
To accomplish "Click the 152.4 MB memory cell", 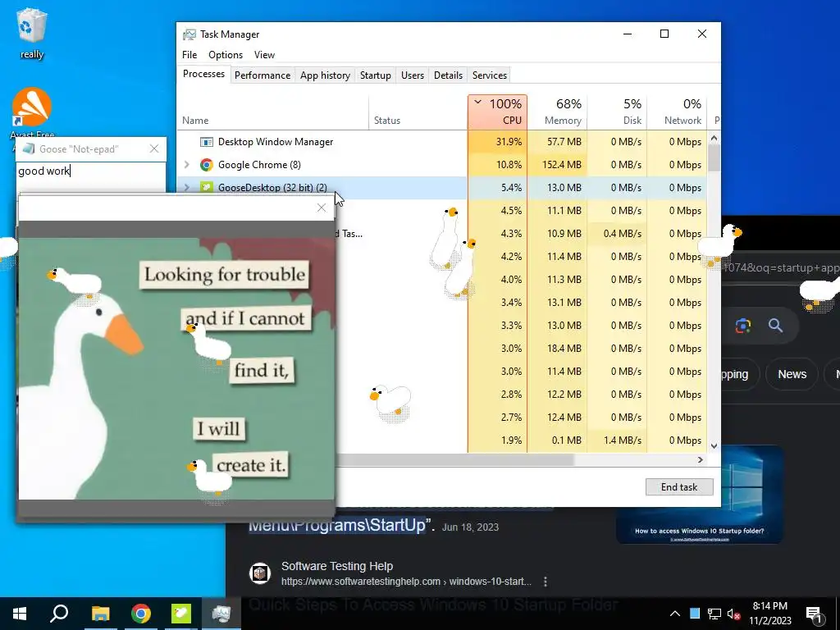I will tap(557, 164).
